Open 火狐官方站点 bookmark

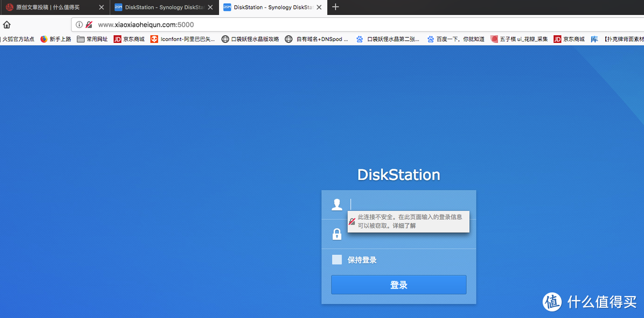[x=17, y=39]
